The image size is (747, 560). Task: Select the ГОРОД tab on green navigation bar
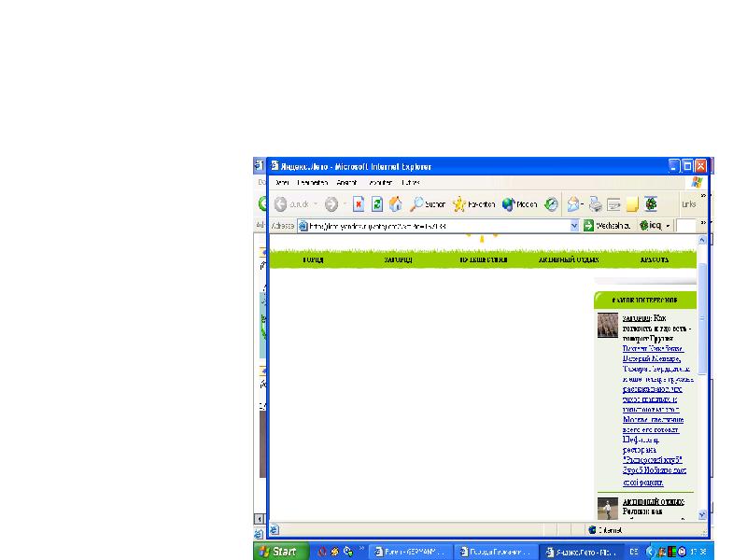313,260
